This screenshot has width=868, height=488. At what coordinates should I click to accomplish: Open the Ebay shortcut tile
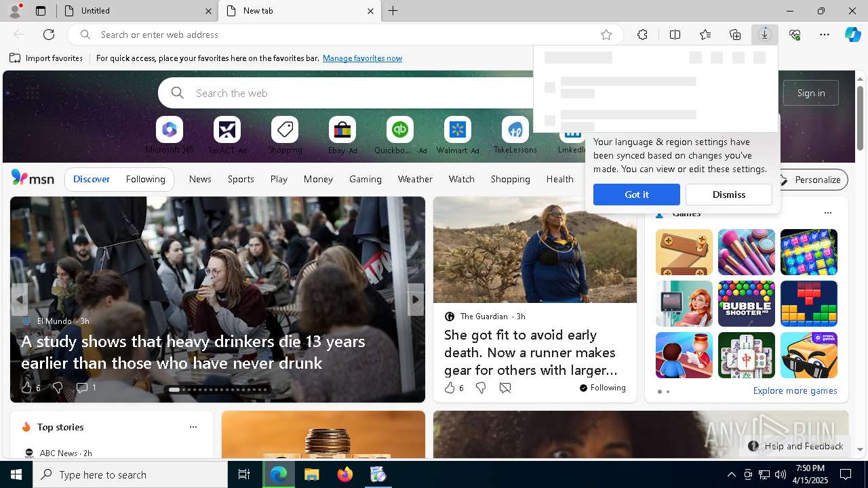(342, 135)
